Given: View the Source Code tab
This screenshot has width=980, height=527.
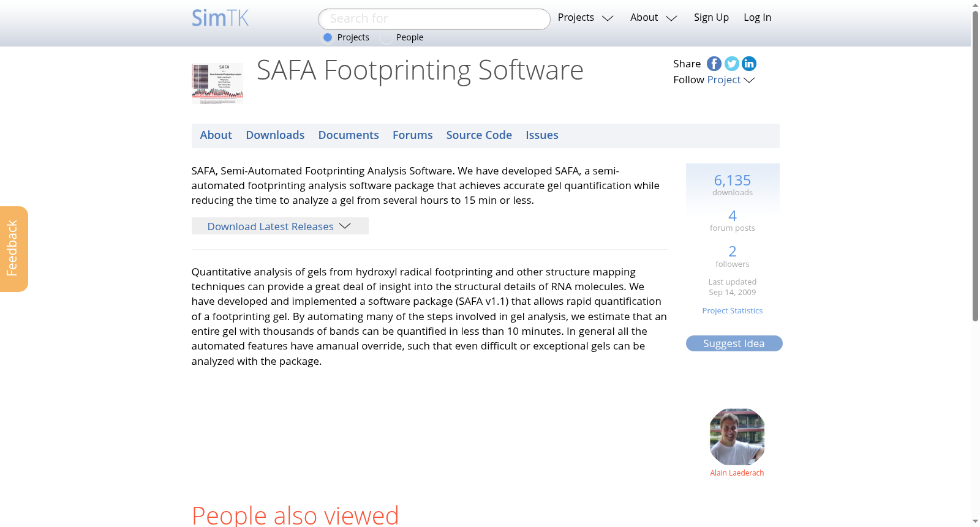Looking at the screenshot, I should 479,135.
